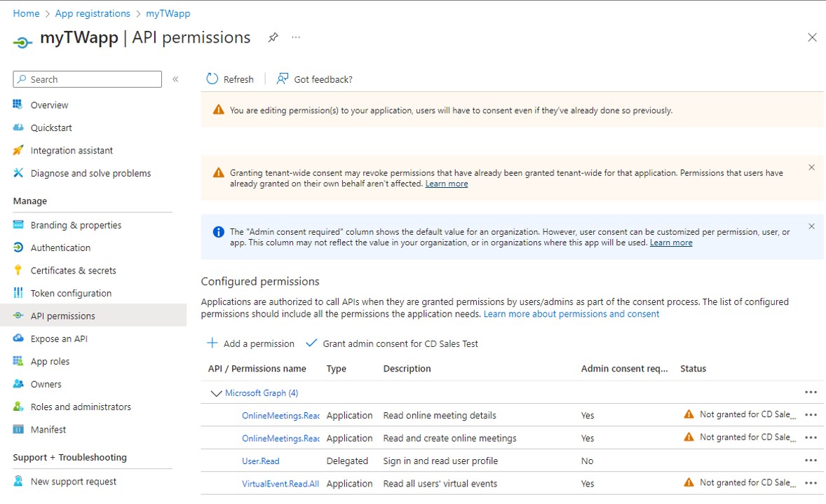Screen dimensions: 826x504
Task: Go to Authentication settings
Action: tap(60, 247)
